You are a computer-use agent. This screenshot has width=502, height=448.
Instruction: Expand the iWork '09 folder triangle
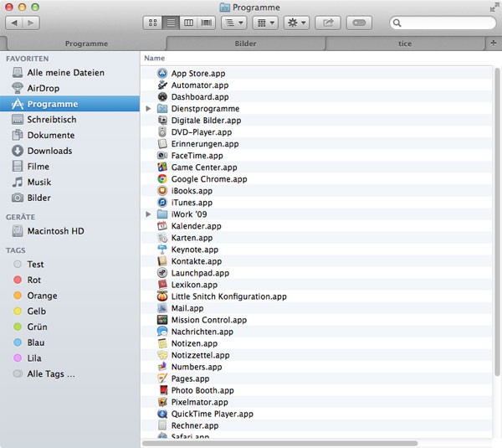click(x=148, y=214)
